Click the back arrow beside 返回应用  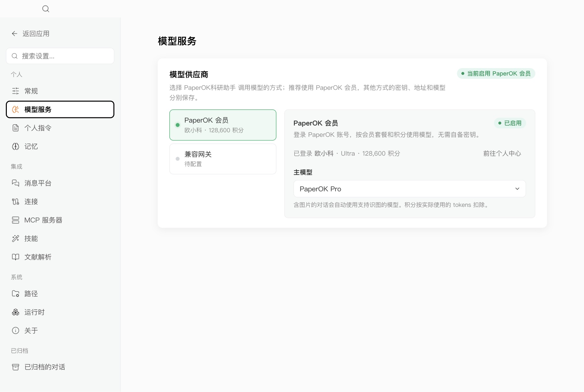point(15,34)
